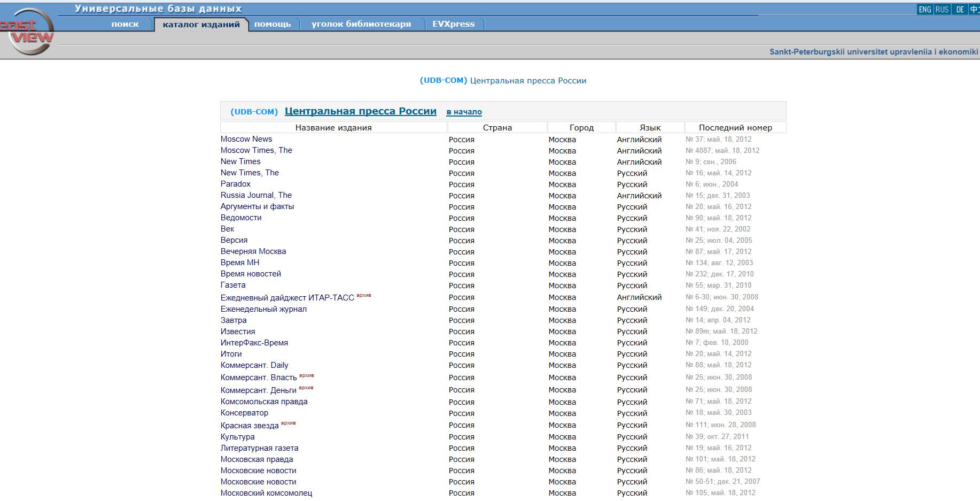Switch language to DE
This screenshot has width=980, height=501.
960,10
